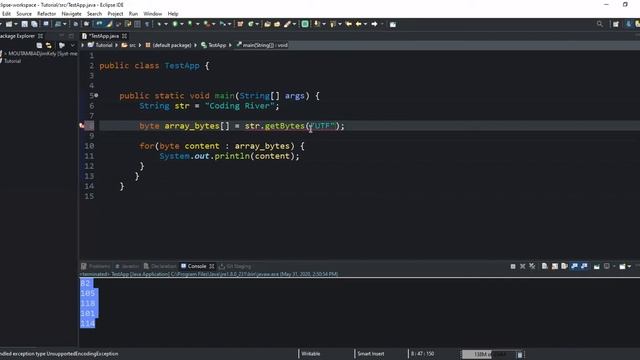Switch to the Javadoc tab
640x360 pixels.
coord(127,266)
